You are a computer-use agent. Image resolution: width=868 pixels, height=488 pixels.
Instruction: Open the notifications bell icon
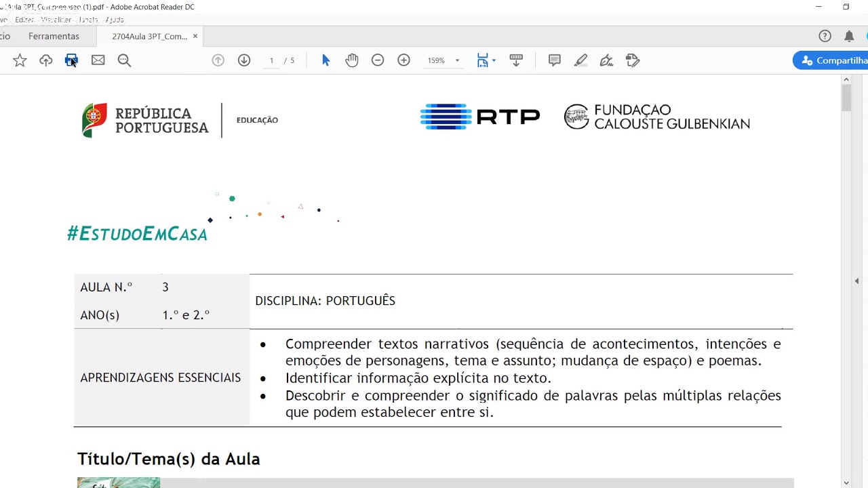(x=849, y=36)
